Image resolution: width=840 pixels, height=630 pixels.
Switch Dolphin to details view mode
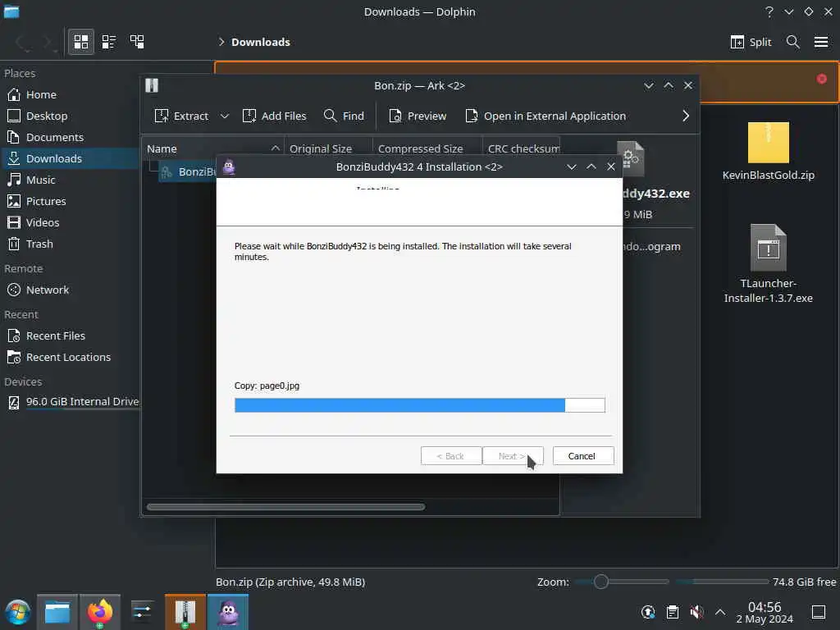[x=137, y=42]
